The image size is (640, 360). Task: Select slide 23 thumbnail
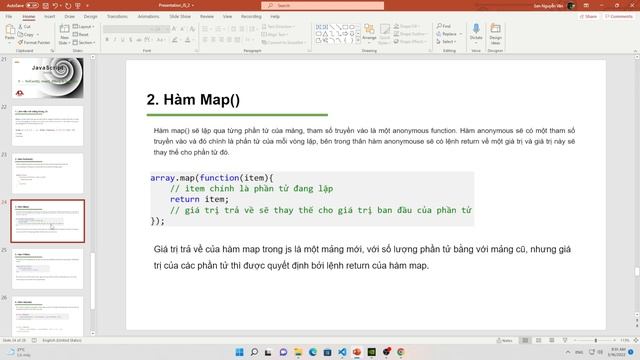[x=47, y=173]
